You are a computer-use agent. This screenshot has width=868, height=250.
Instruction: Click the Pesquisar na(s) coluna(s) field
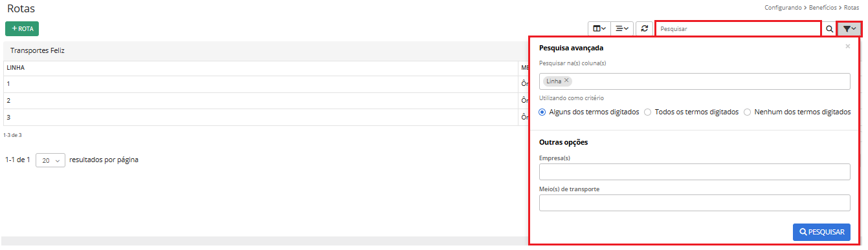pyautogui.click(x=695, y=81)
